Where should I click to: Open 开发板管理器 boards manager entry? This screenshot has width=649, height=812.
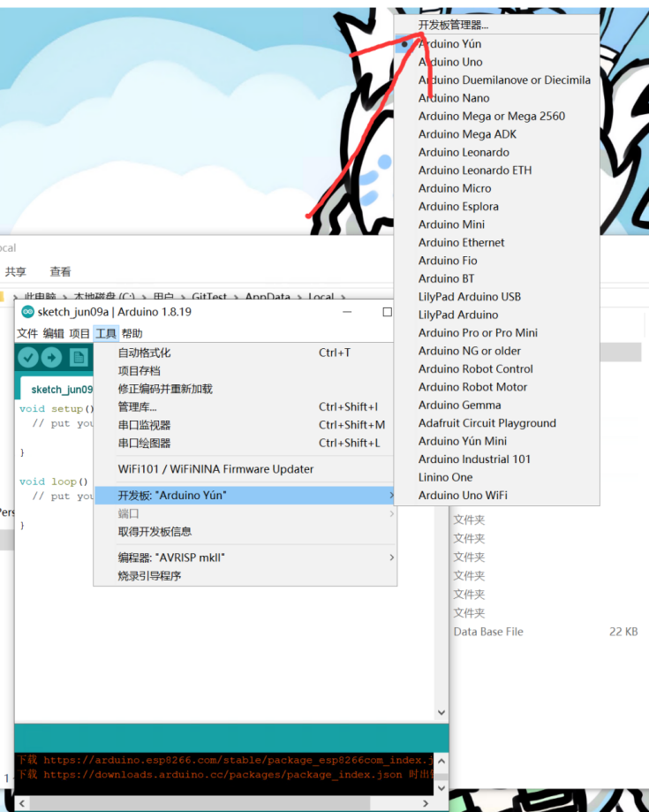tap(497, 25)
